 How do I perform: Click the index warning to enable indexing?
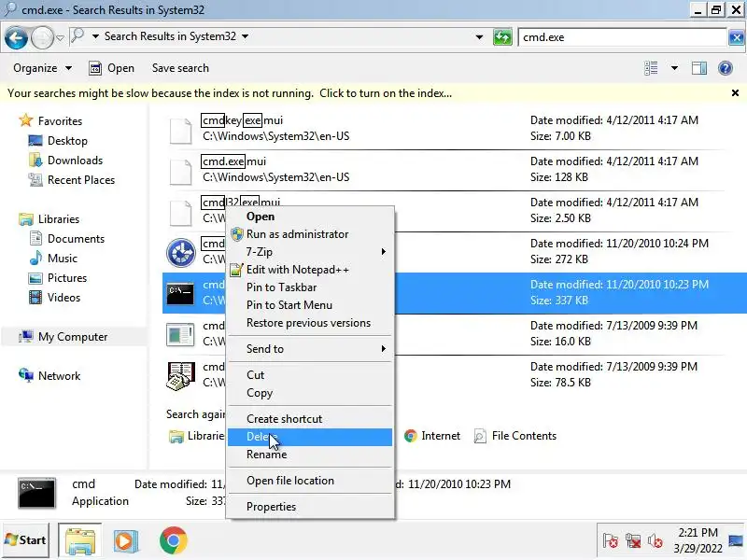(230, 93)
